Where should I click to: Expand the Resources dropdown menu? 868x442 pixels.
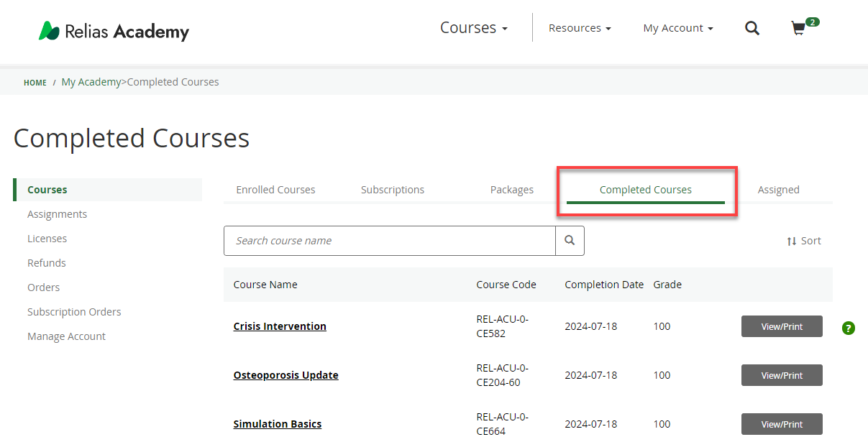coord(580,28)
